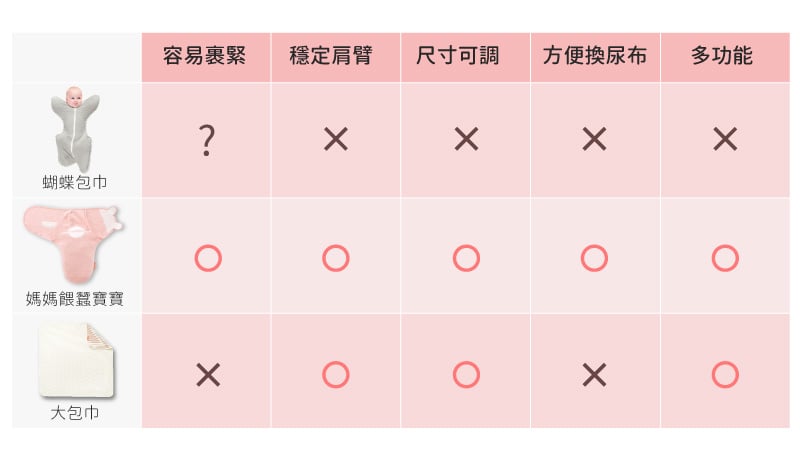Screen dimensions: 800x460
Task: Click the X mark for 蝴蝶包巾 穩定肩臂
Action: point(336,140)
